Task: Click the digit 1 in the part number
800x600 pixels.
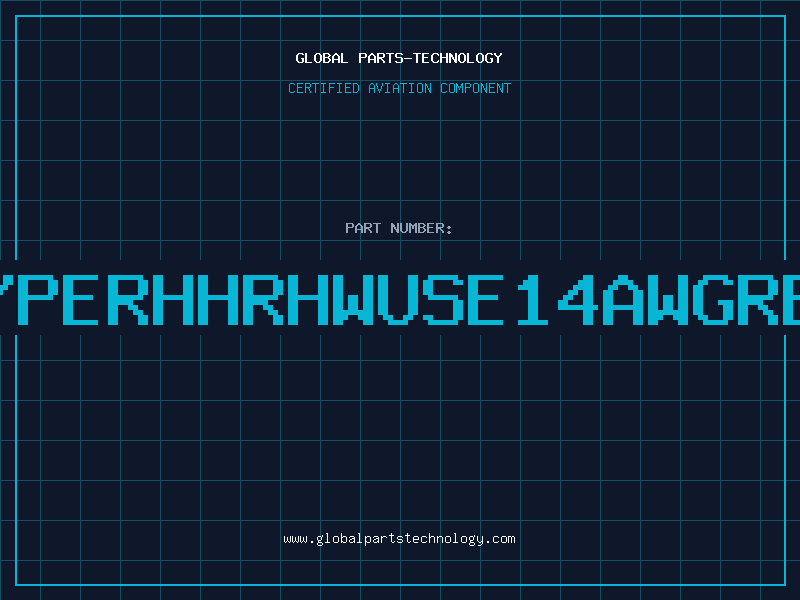Action: pyautogui.click(x=531, y=299)
